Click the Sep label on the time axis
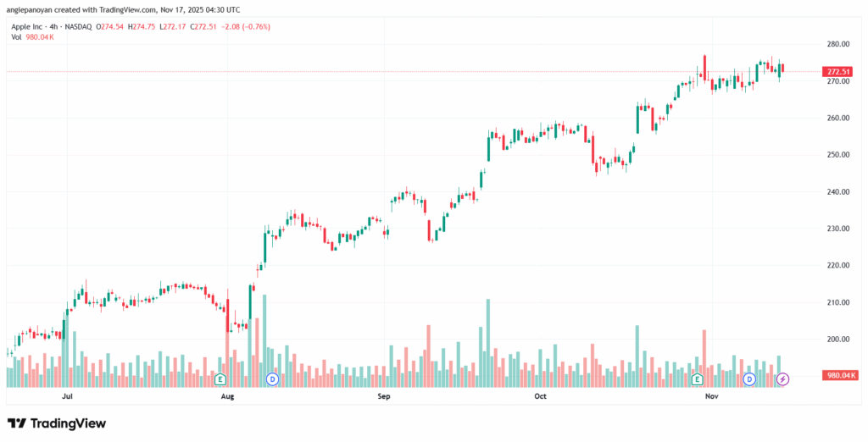Screen dimensions: 868x442 pyautogui.click(x=383, y=395)
